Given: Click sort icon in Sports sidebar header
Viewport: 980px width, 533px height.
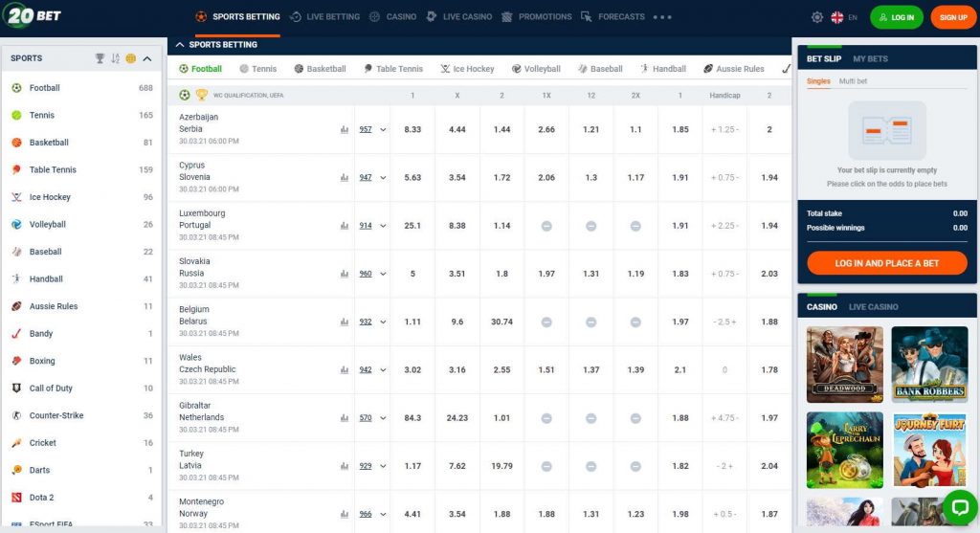Looking at the screenshot, I should coord(115,58).
